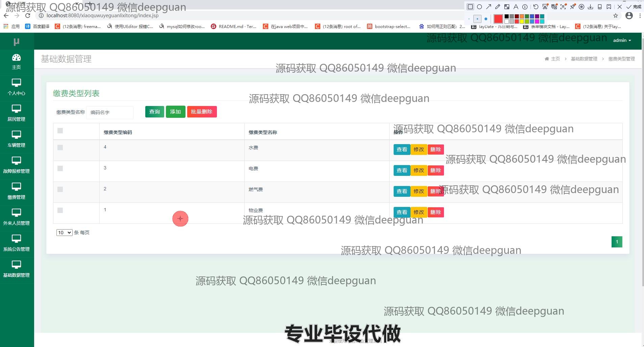
Task: Open the 百度翻译 bookmark
Action: [37, 26]
